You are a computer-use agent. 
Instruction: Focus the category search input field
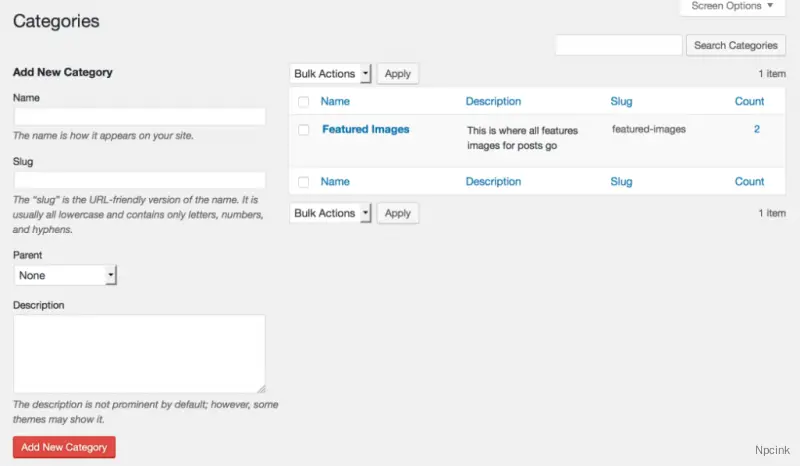[618, 45]
